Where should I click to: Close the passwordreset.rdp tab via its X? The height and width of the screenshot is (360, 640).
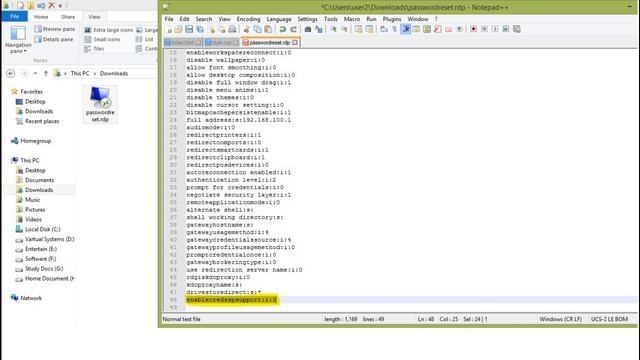coord(295,42)
